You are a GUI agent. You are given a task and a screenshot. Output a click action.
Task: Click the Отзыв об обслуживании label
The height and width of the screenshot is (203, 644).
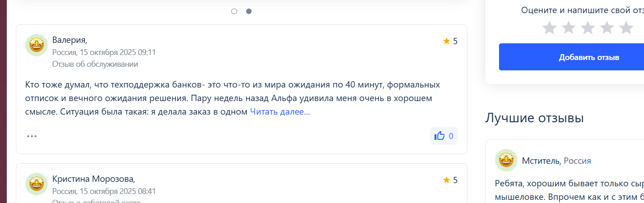[x=95, y=64]
